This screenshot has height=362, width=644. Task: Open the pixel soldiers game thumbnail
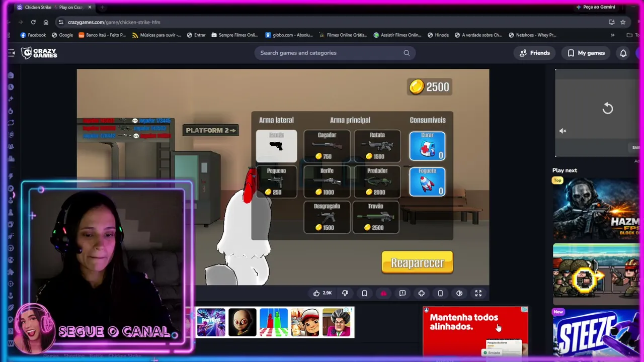[x=596, y=275]
